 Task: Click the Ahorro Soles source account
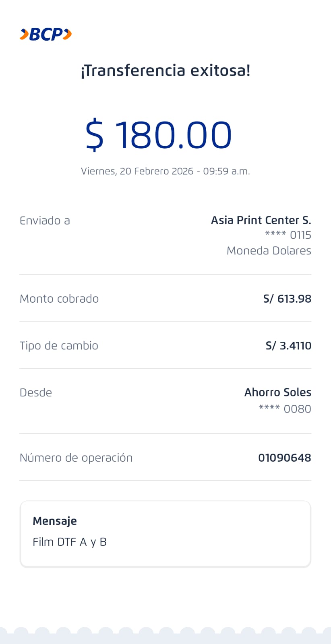(278, 392)
